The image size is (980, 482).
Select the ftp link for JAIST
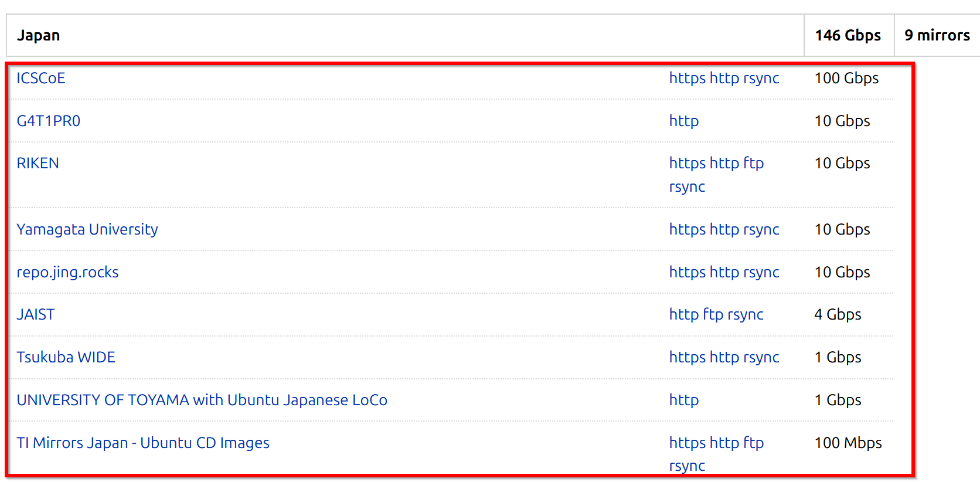pyautogui.click(x=713, y=314)
